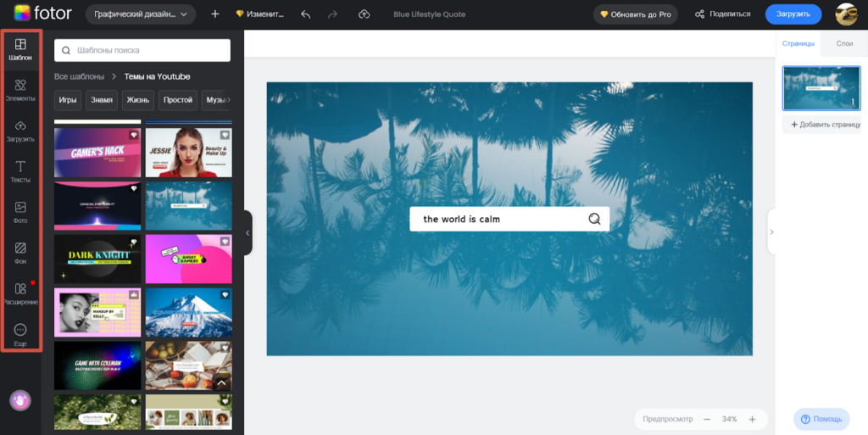This screenshot has height=435, width=868.
Task: Click the Fotor logo
Action: (x=42, y=14)
